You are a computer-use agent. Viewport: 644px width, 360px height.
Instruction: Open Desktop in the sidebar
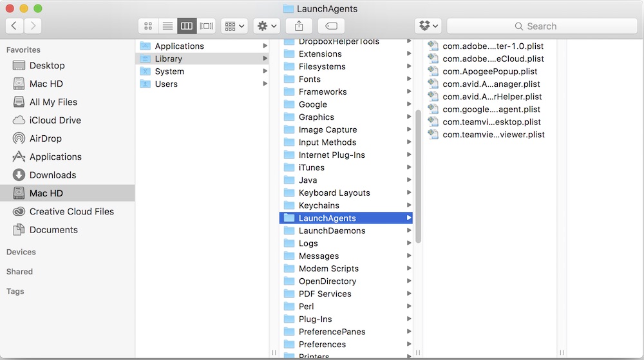(68, 66)
